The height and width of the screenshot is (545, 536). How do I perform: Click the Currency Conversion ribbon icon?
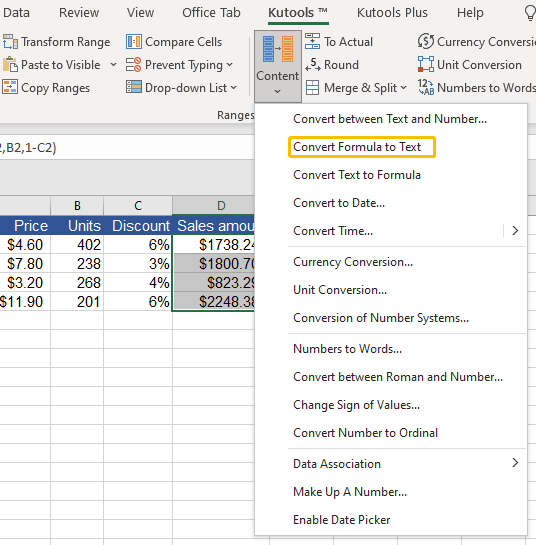point(425,41)
